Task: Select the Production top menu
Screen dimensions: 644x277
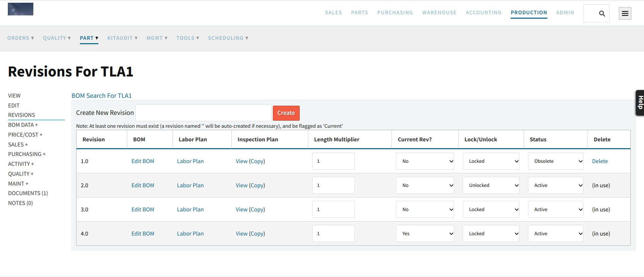Action: click(x=529, y=13)
